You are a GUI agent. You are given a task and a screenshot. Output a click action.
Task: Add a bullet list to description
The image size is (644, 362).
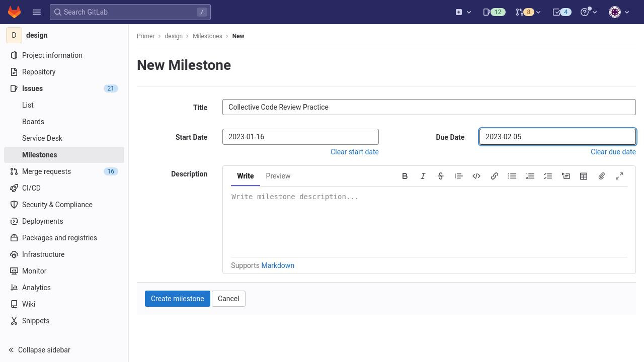pyautogui.click(x=512, y=176)
